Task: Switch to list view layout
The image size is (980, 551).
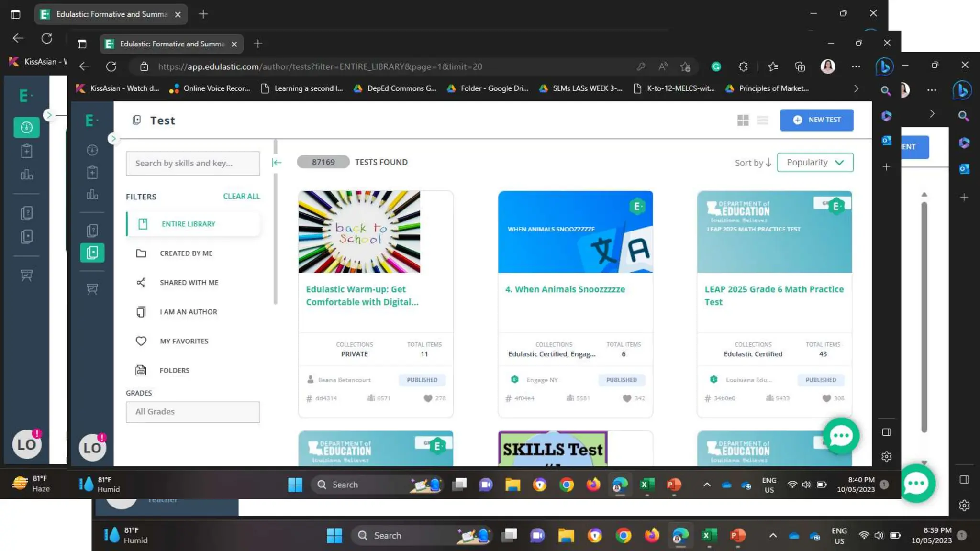Action: pyautogui.click(x=762, y=120)
